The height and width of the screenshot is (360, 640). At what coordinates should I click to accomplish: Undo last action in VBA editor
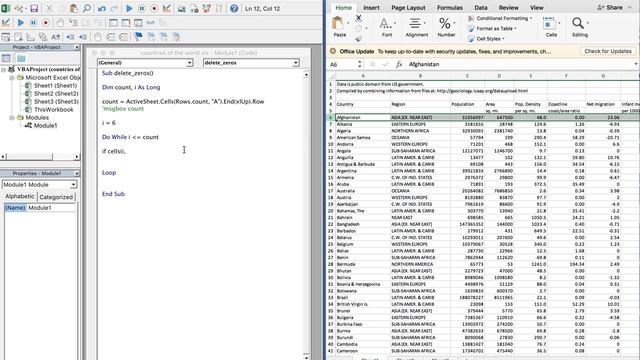coord(102,8)
